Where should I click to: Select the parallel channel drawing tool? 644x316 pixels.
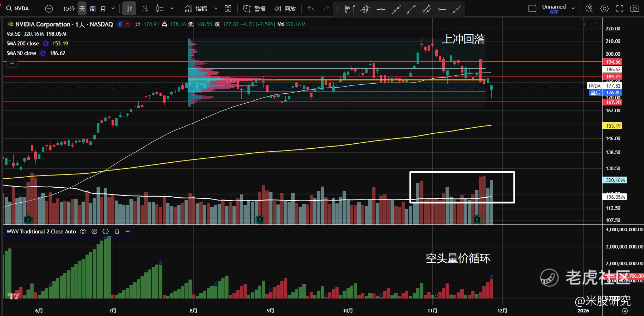427,9
